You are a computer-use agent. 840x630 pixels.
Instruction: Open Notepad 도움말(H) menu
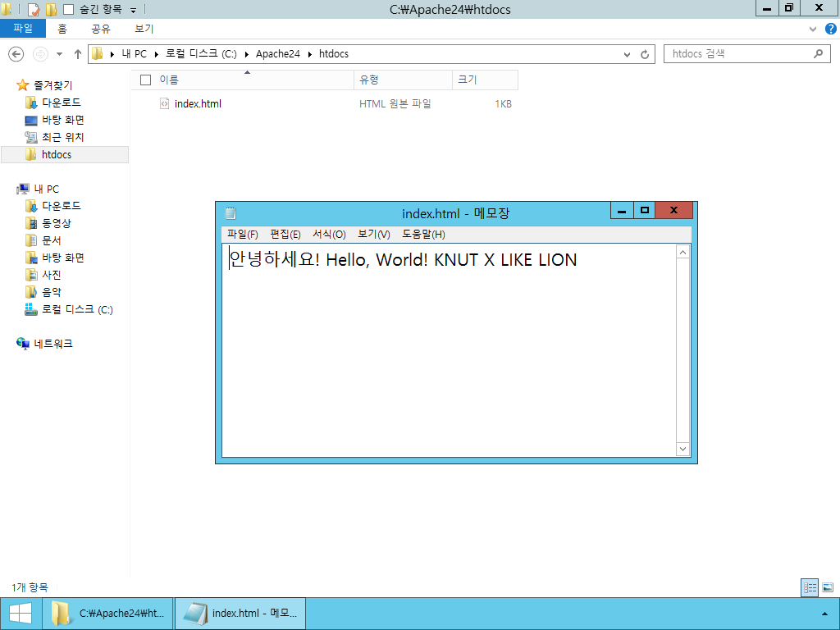423,235
